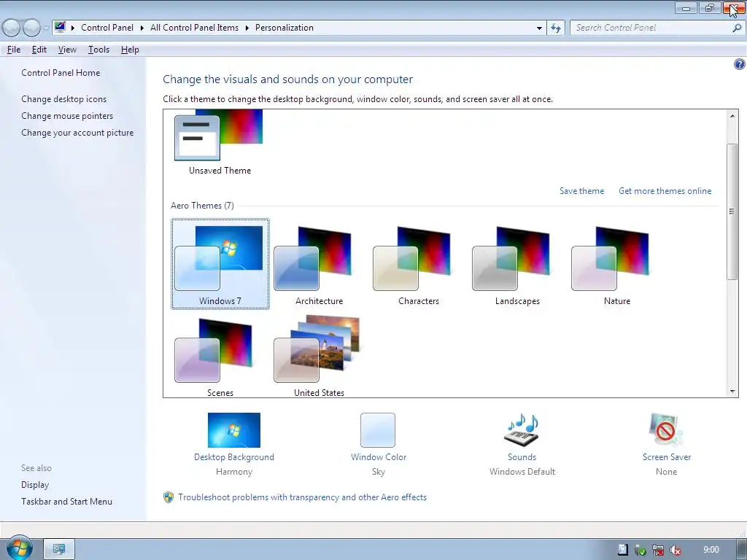The width and height of the screenshot is (747, 560).
Task: Open the Windows Start button
Action: coord(19,548)
